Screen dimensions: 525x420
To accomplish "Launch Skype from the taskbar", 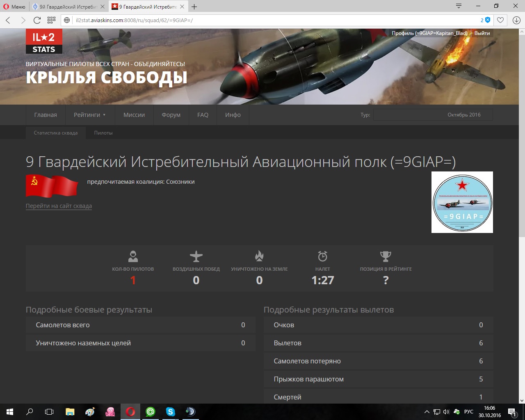I will coord(171,412).
